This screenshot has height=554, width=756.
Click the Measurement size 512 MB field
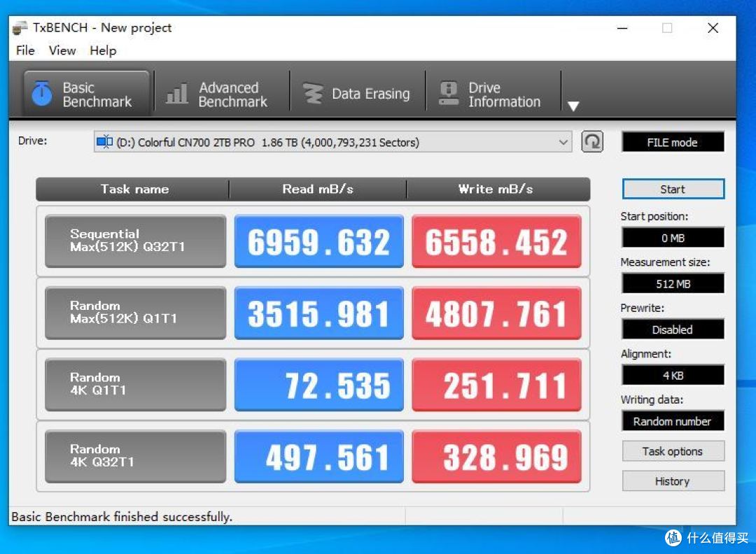[x=673, y=284]
